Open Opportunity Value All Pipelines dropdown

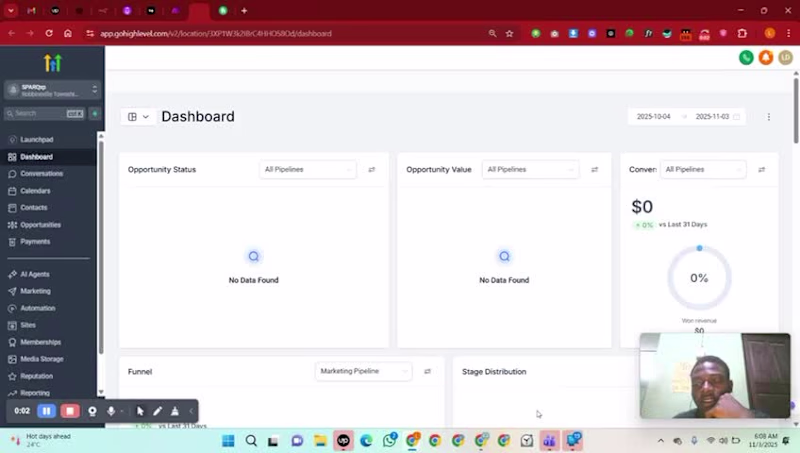coord(530,169)
